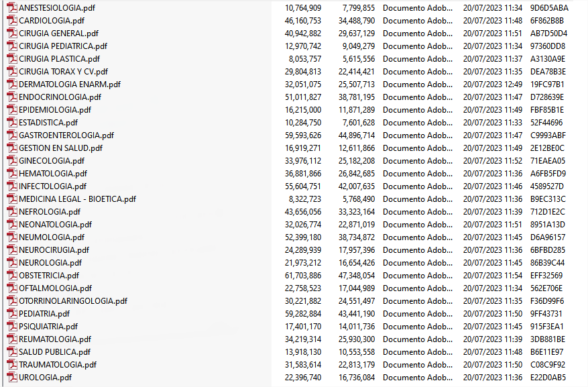
Task: Click the size value 61,703,886 for OBSTETRICIA
Action: point(302,276)
